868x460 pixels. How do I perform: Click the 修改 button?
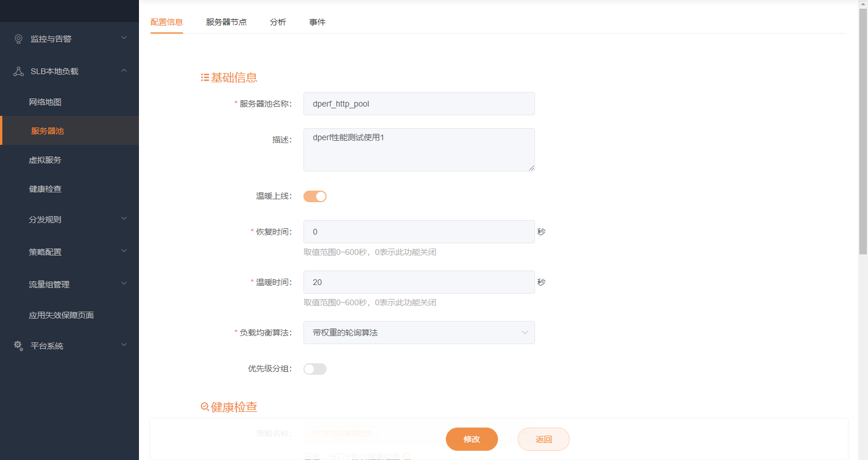pyautogui.click(x=471, y=439)
